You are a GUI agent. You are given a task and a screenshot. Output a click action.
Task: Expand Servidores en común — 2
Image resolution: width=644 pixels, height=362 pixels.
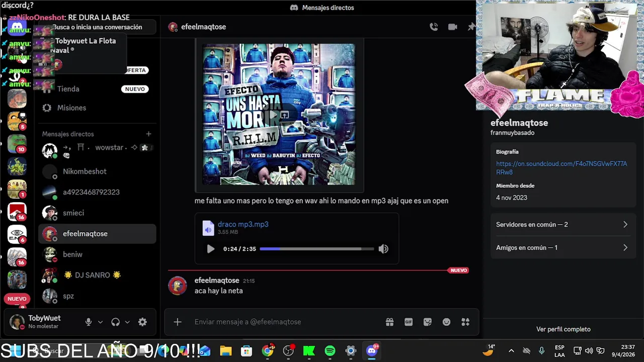click(563, 225)
